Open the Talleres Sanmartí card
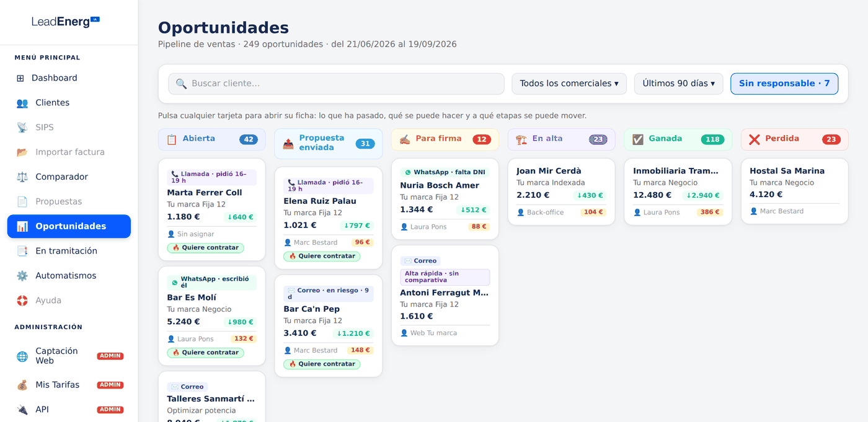Viewport: 868px width, 422px height. point(212,397)
